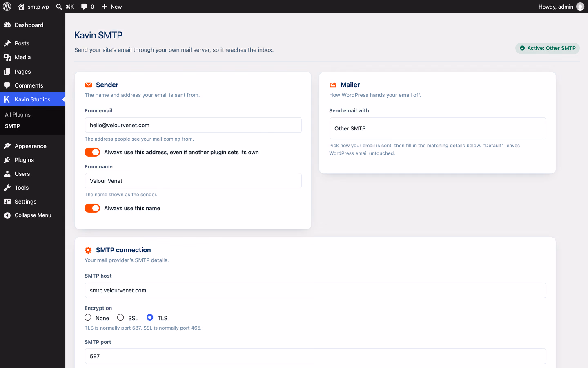Click the Settings menu label
The width and height of the screenshot is (588, 368).
[x=26, y=202]
